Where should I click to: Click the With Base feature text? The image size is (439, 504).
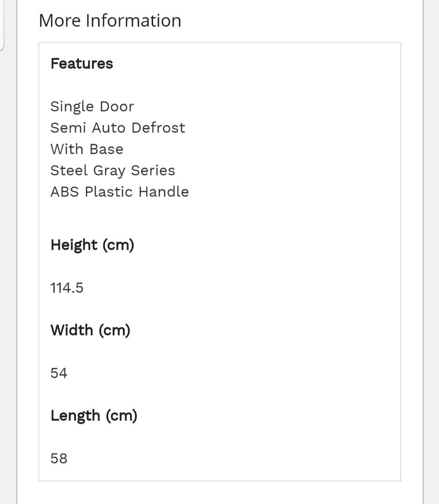(x=87, y=149)
